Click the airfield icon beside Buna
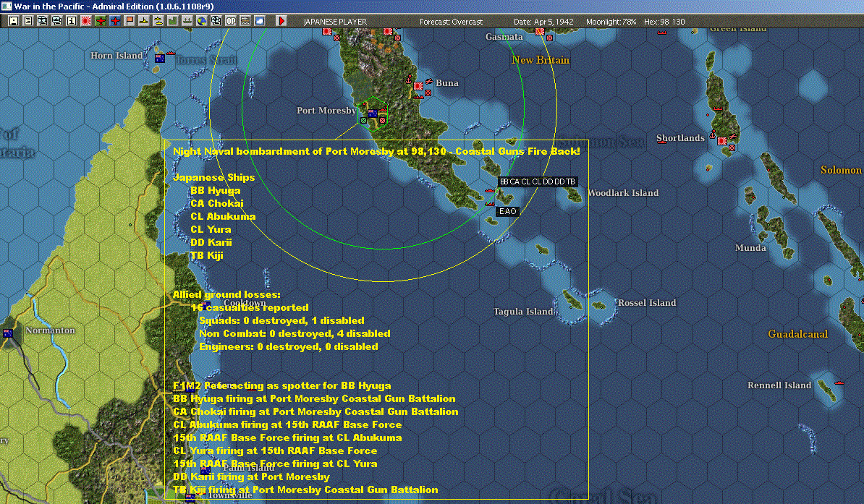This screenshot has width=864, height=504. pos(428,82)
